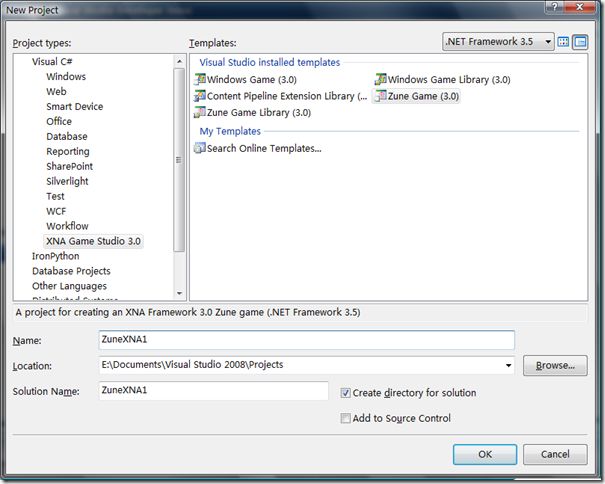Open the .NET Framework 3.5 dropdown
Screen dimensions: 605x484
[x=498, y=42]
